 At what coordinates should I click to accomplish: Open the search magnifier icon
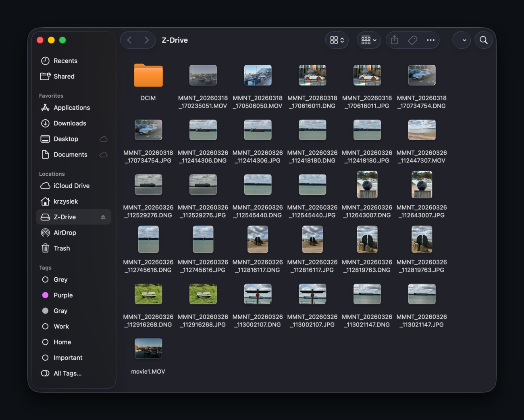[483, 40]
